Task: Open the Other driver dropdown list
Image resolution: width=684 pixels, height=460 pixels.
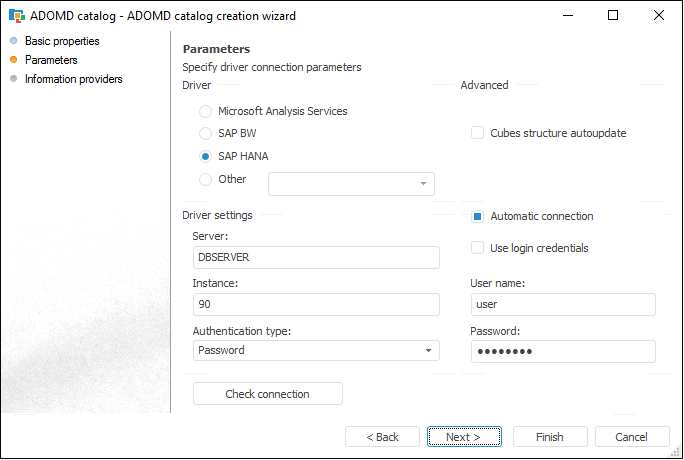Action: (x=424, y=184)
